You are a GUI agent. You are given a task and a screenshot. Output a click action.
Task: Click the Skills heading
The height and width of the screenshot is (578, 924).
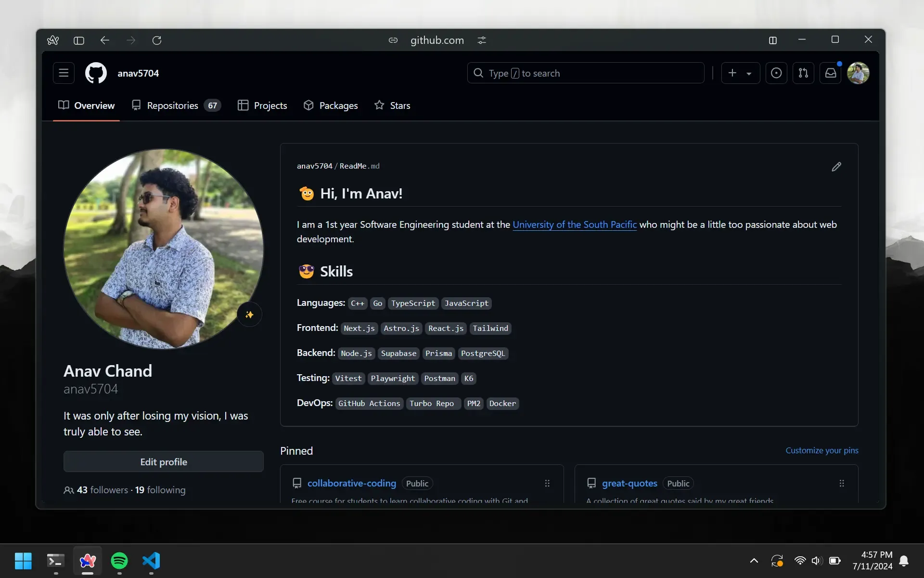[x=336, y=272]
